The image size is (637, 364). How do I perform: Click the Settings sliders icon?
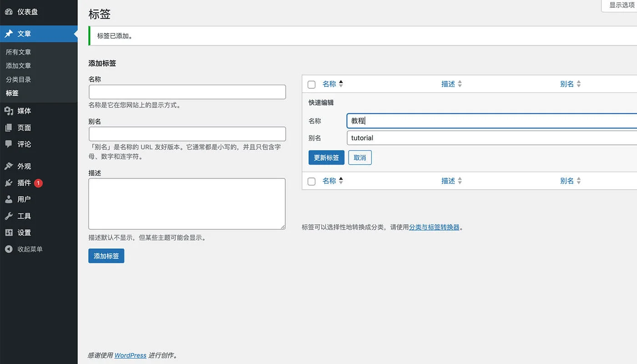[9, 233]
